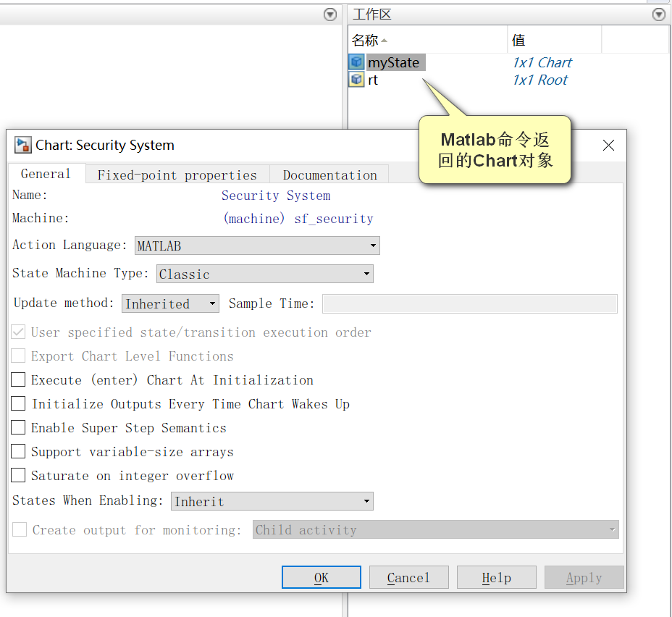
Task: Open the Child activity monitoring dropdown
Action: click(435, 529)
